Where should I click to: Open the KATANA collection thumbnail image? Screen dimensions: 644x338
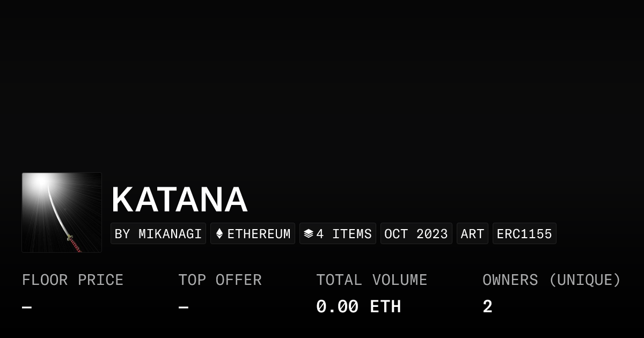62,212
